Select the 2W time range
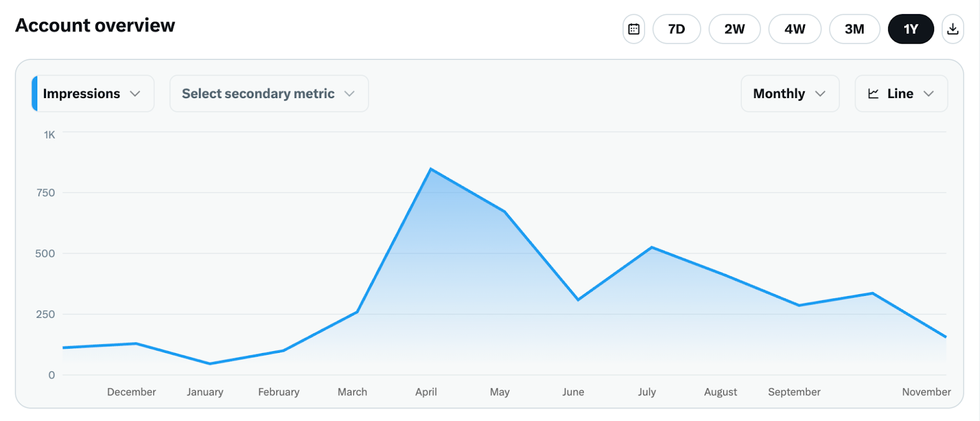Screen dimensions: 980x421 tap(734, 29)
